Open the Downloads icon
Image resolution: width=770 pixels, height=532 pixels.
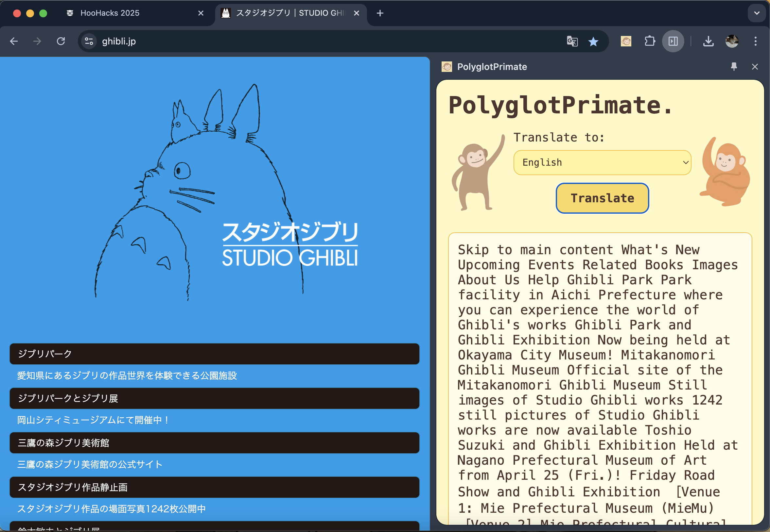coord(708,41)
